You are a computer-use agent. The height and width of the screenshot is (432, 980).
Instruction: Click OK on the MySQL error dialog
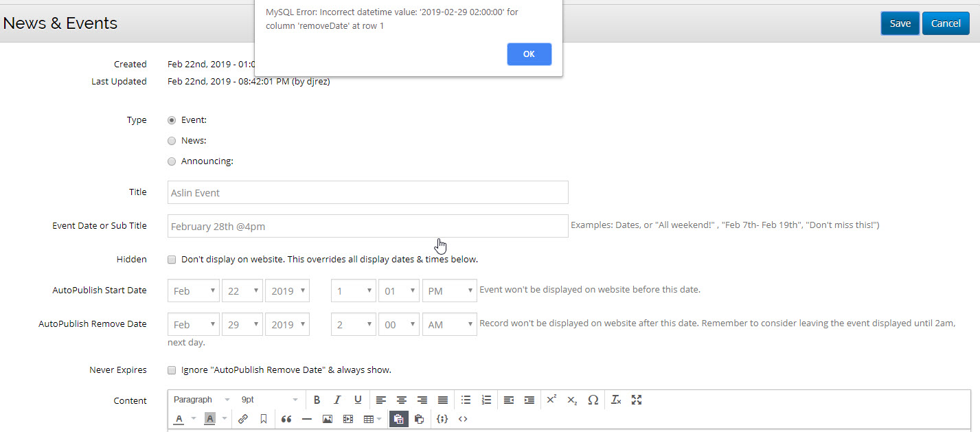click(529, 54)
